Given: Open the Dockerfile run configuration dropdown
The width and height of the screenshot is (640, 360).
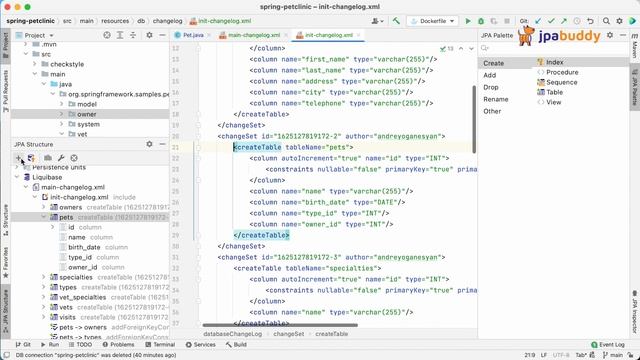Looking at the screenshot, I should coord(432,21).
